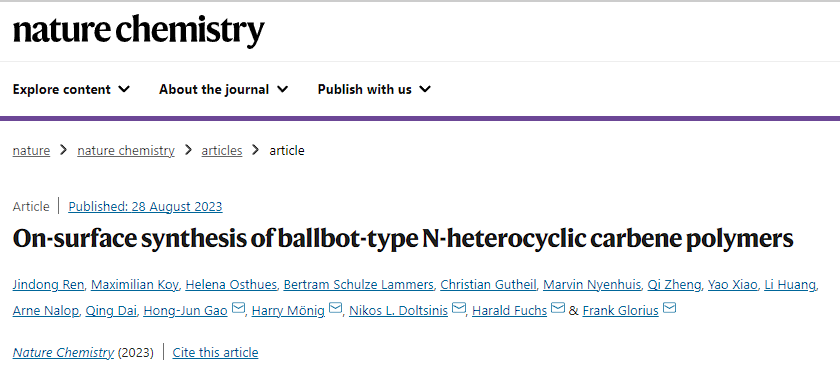Go to nature breadcrumb link
The height and width of the screenshot is (378, 840).
click(x=31, y=151)
